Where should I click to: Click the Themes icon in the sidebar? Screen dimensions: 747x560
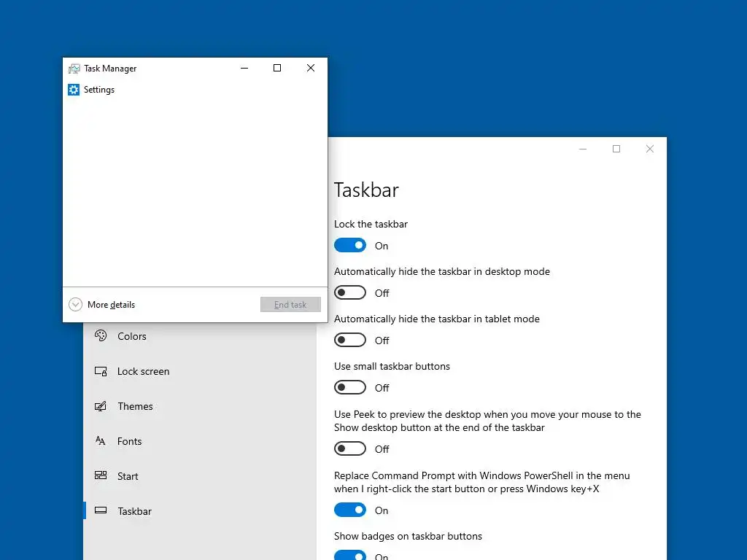click(x=101, y=406)
